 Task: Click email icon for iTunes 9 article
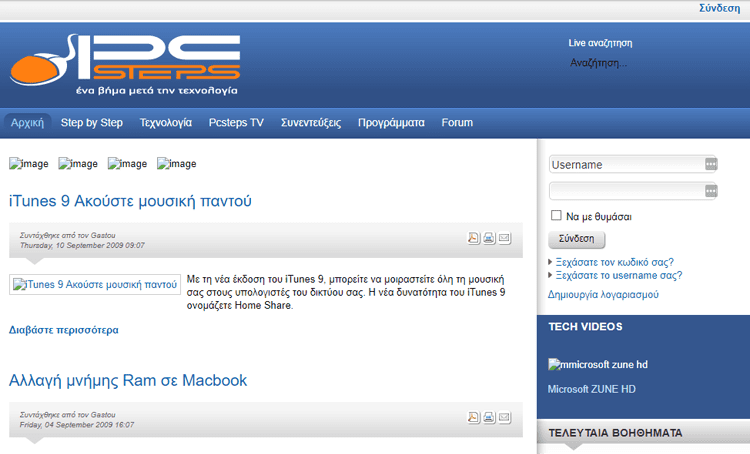click(x=504, y=238)
